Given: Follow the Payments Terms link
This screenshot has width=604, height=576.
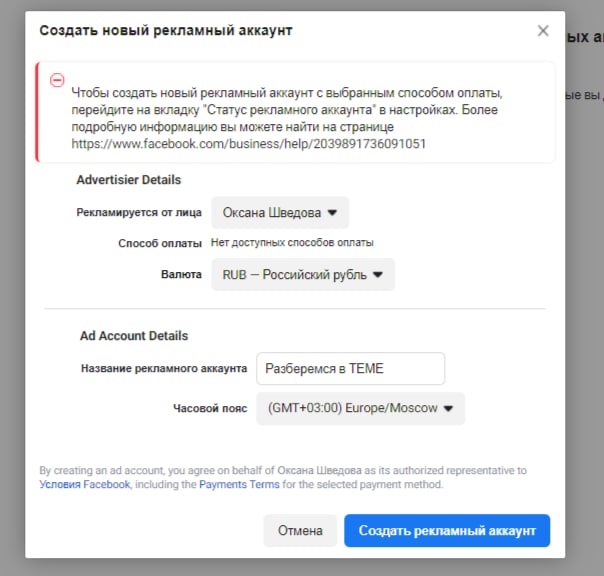Looking at the screenshot, I should [239, 485].
